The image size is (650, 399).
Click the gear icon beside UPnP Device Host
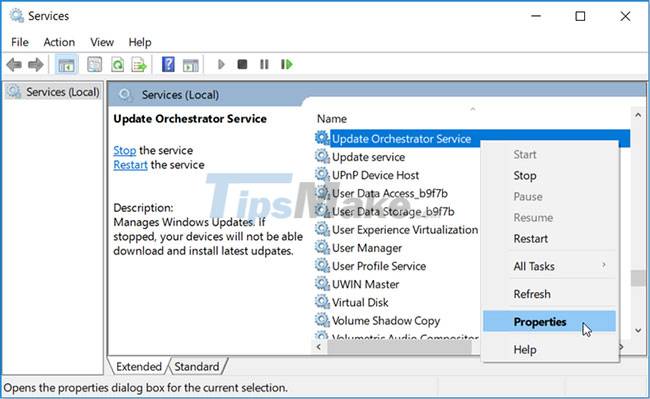coord(322,174)
